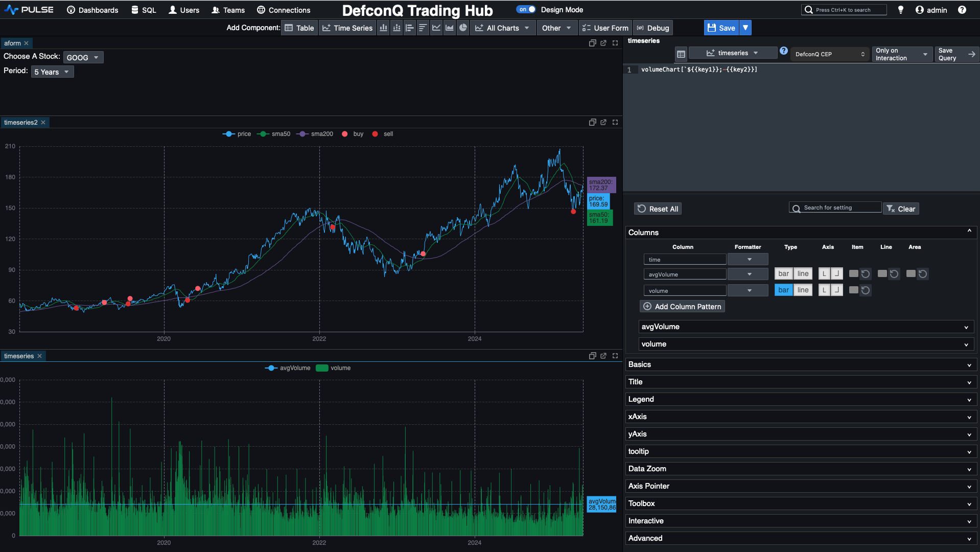Click the Reset All button
The image size is (980, 552).
658,209
